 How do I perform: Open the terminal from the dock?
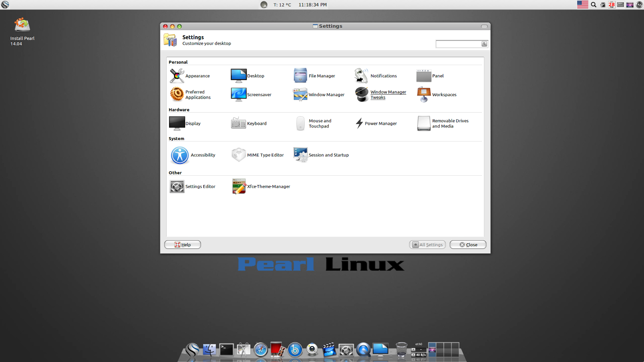226,350
